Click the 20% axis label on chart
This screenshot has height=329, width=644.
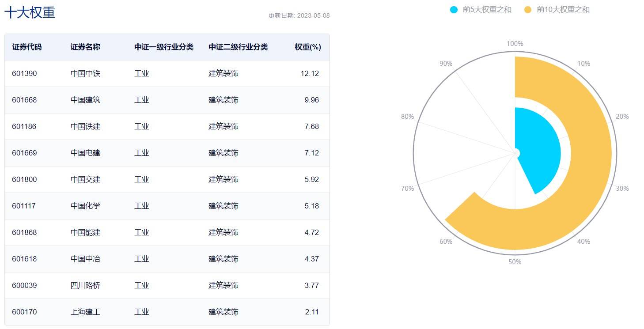pyautogui.click(x=622, y=117)
